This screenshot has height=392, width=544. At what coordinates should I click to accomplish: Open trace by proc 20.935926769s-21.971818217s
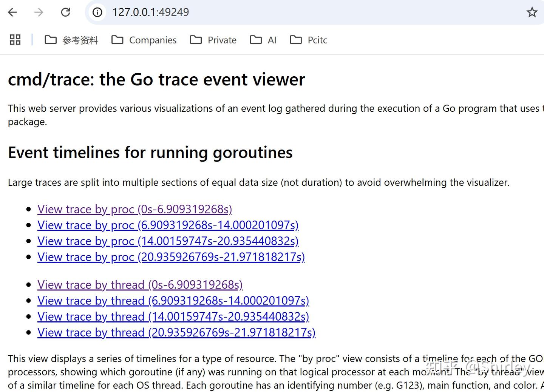click(x=171, y=257)
